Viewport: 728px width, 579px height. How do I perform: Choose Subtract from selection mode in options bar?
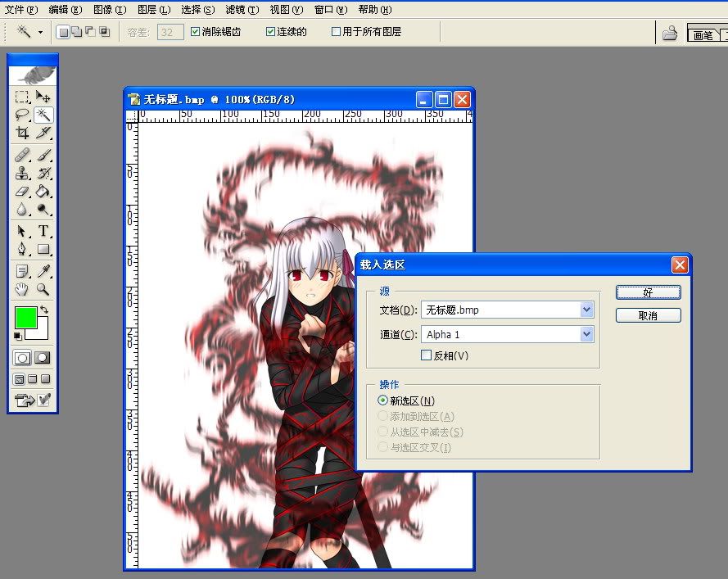click(x=91, y=32)
